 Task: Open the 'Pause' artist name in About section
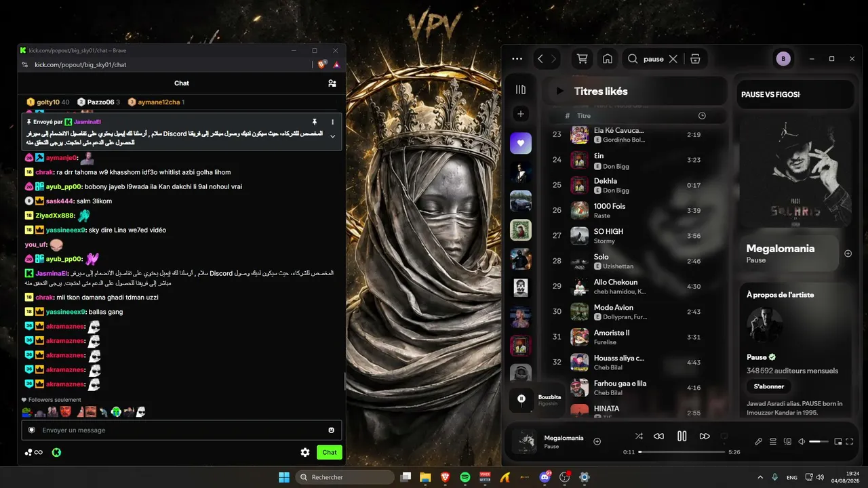(757, 357)
